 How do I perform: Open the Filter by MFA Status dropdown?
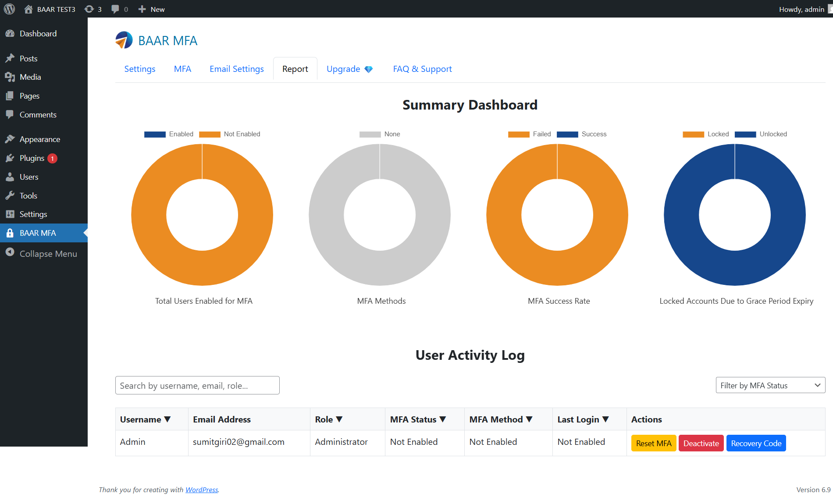(x=770, y=385)
